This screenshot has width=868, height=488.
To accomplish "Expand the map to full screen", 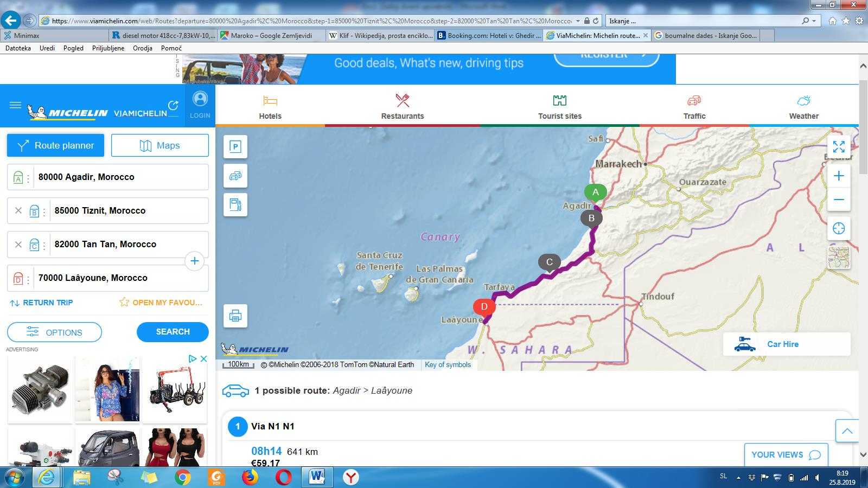I will click(x=839, y=146).
